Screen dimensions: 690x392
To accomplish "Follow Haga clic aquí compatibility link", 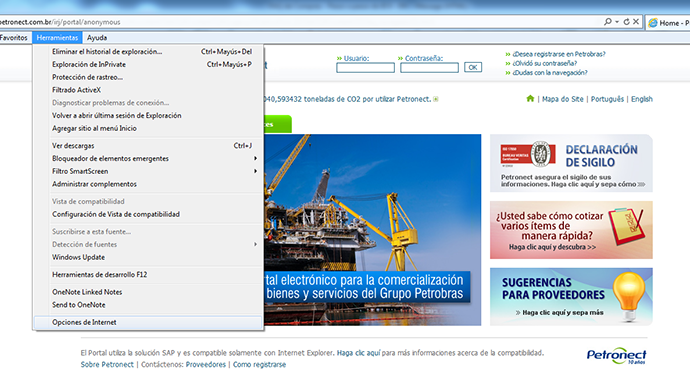I will 358,353.
